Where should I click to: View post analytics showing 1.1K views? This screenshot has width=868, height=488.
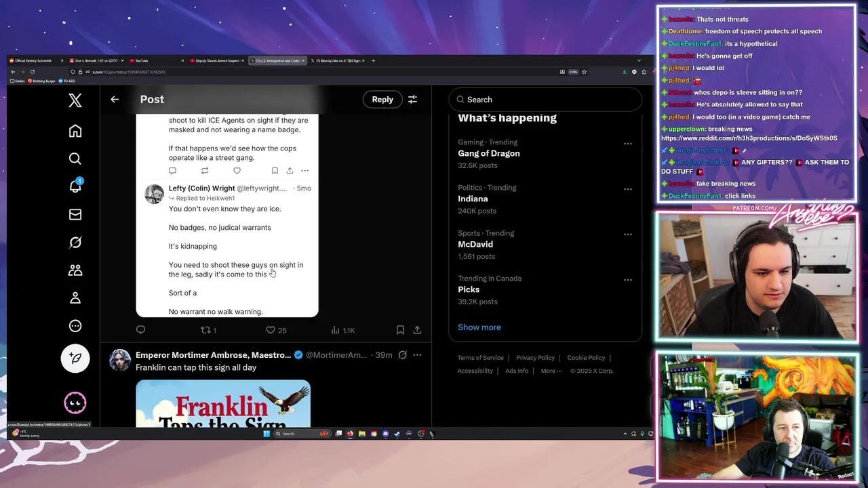[x=343, y=330]
